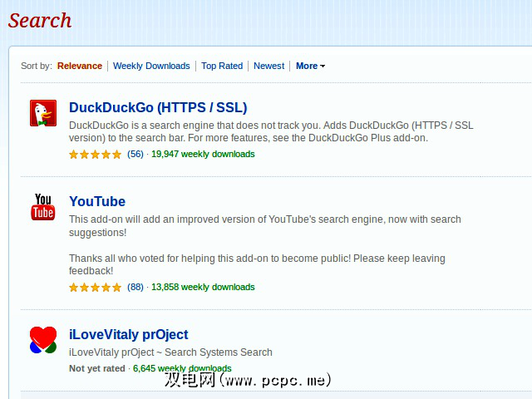Screen dimensions: 532x399
Task: Click DuckDuckGo's five-star rating
Action: point(96,155)
